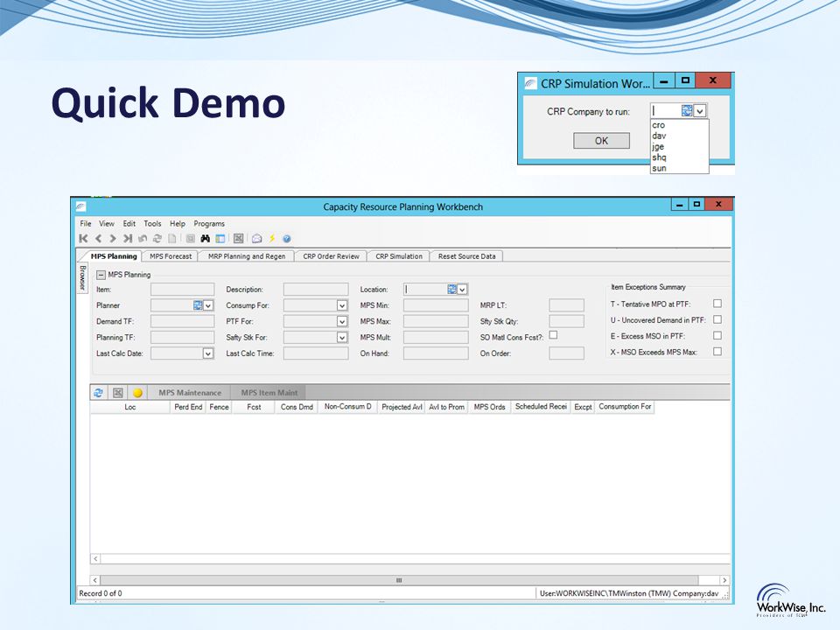Click the Description input field
The image size is (840, 630).
pyautogui.click(x=316, y=290)
